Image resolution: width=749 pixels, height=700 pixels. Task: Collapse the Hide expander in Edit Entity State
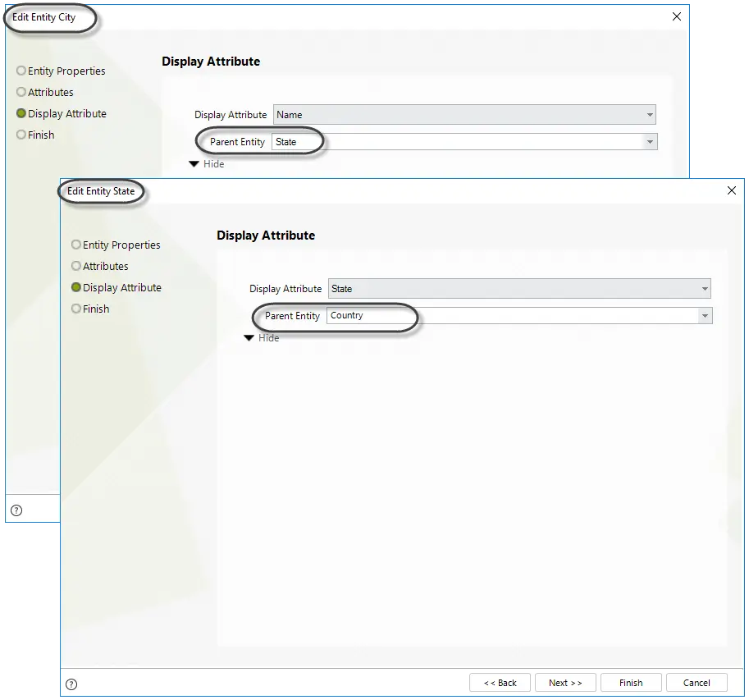click(x=262, y=338)
